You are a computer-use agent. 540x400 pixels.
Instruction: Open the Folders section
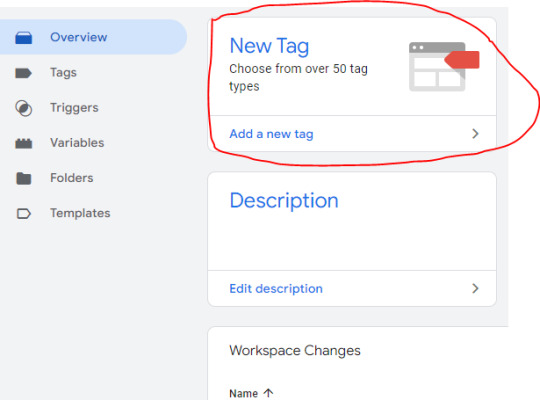(x=72, y=178)
